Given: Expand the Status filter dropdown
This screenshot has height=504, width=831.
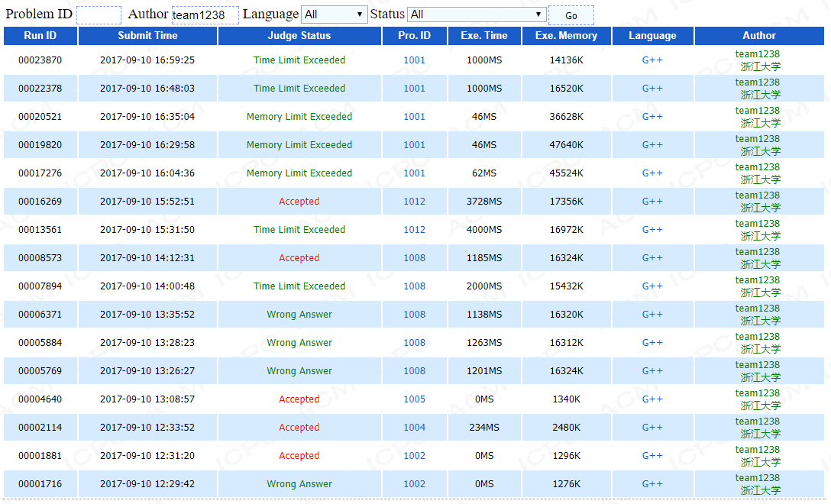Looking at the screenshot, I should [x=477, y=15].
